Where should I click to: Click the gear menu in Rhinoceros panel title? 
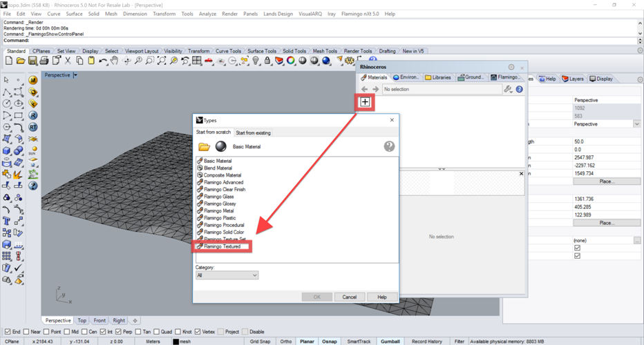pyautogui.click(x=511, y=67)
